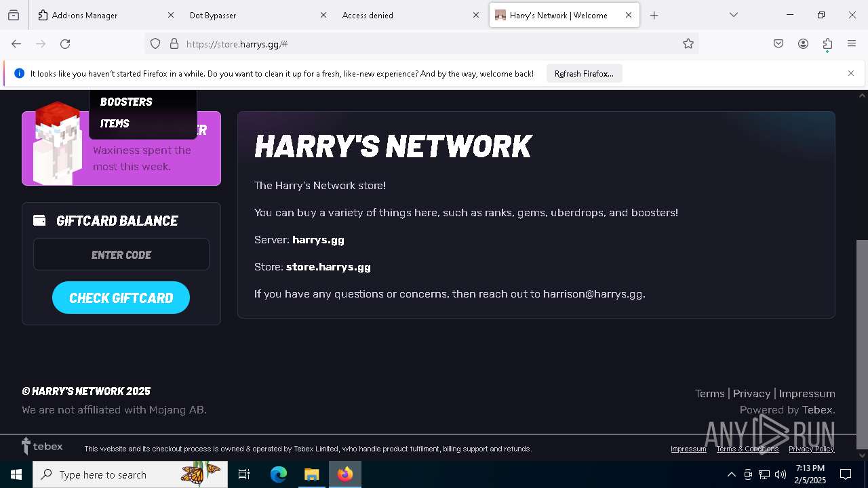Screen dimensions: 868x488
Task: Open Impressum link next to Privacy
Action: tap(807, 393)
